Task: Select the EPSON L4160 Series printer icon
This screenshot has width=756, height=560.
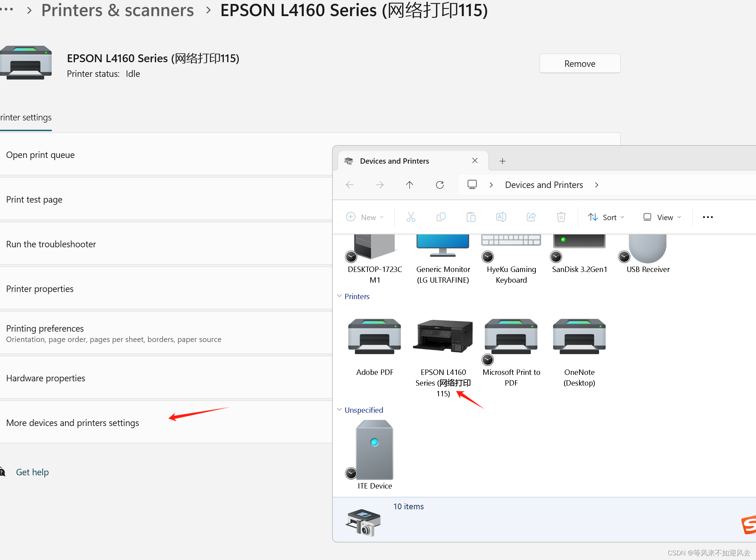Action: [x=443, y=337]
